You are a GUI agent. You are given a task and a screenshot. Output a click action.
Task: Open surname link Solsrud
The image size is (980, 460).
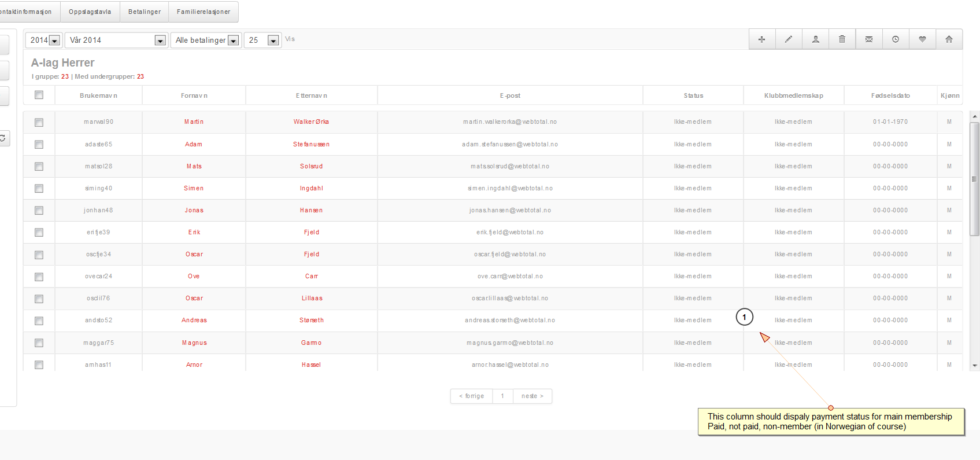(x=311, y=166)
